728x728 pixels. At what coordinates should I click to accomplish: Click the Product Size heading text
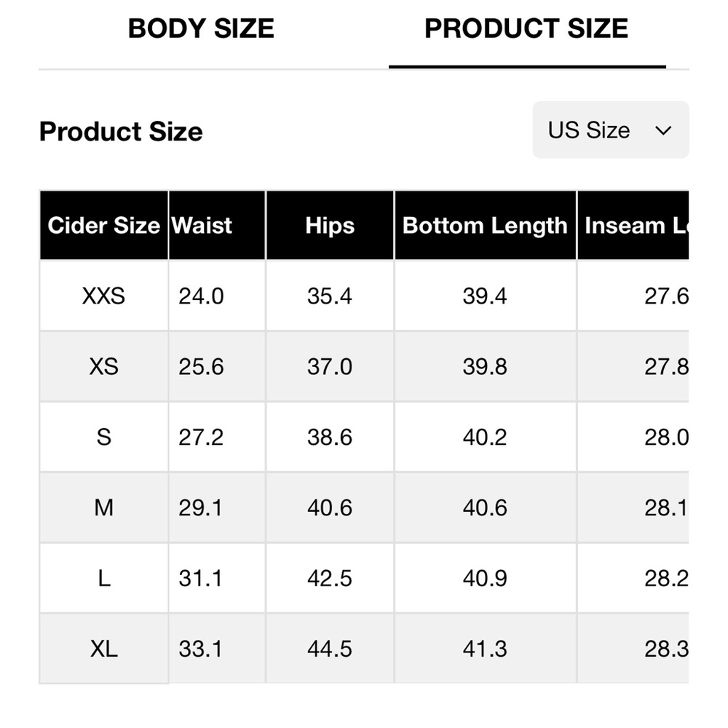(121, 132)
